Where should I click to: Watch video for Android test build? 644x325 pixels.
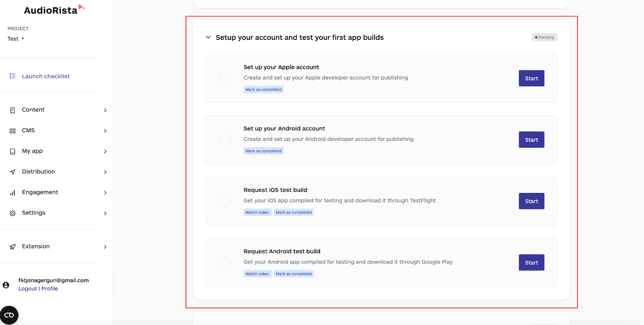coord(257,274)
